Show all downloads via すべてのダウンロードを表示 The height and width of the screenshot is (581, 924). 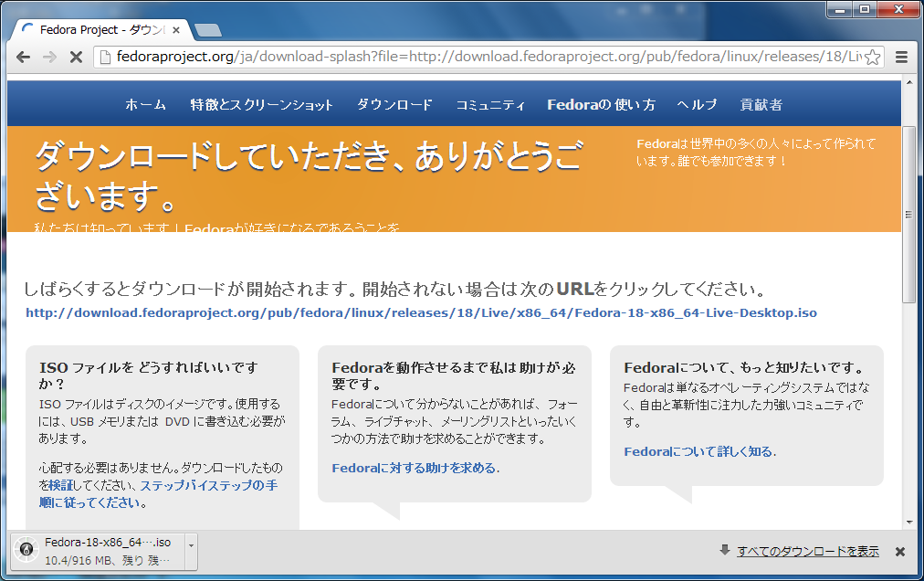(x=807, y=552)
